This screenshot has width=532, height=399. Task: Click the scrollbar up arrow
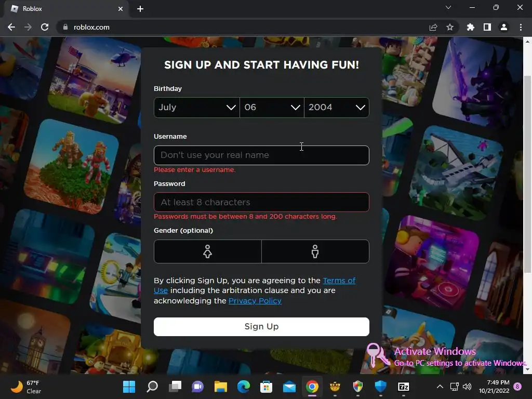(x=527, y=42)
